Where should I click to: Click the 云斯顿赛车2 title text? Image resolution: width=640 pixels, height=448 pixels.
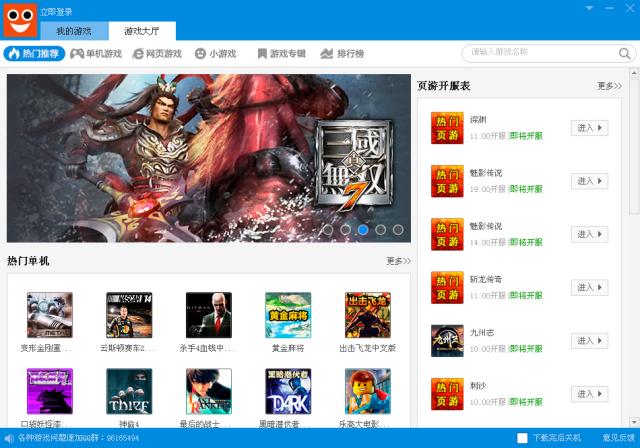click(127, 348)
